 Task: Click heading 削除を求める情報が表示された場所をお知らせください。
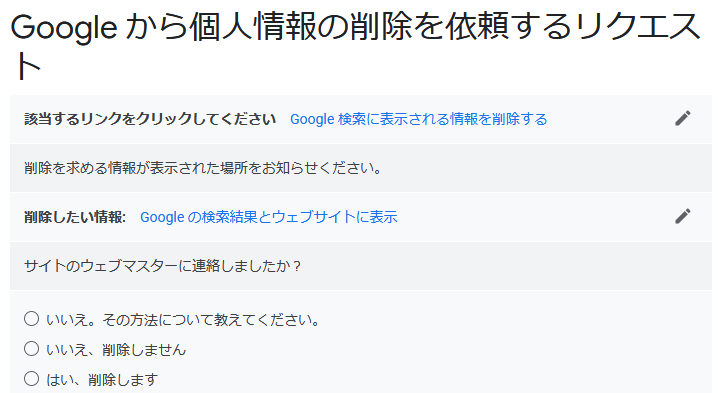coord(203,168)
